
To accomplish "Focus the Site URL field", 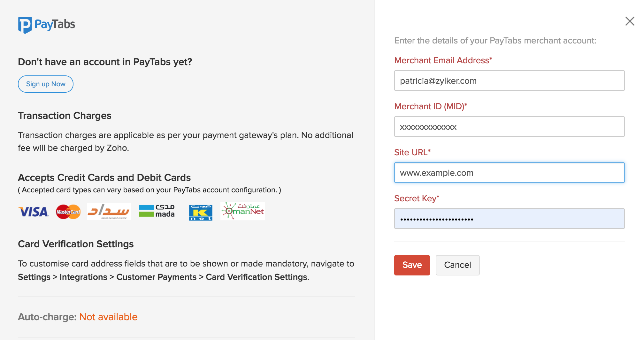I will coord(509,173).
